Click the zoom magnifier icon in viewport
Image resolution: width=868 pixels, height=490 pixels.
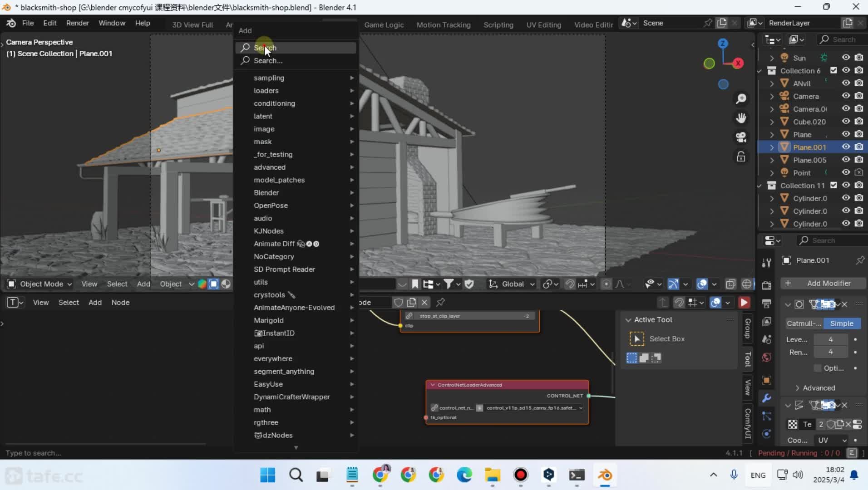[741, 98]
